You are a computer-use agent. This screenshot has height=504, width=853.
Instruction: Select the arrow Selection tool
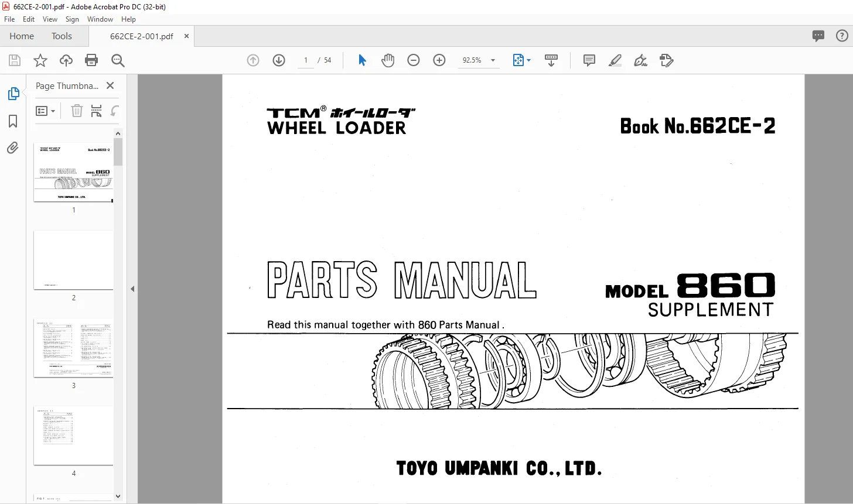click(x=362, y=60)
